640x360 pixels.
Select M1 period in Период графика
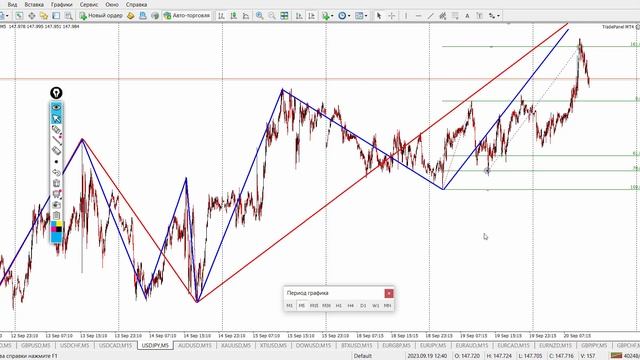pyautogui.click(x=289, y=305)
